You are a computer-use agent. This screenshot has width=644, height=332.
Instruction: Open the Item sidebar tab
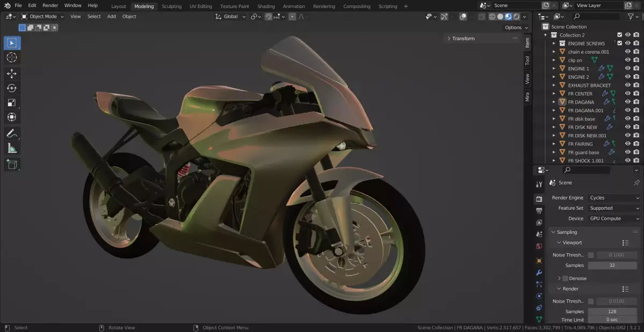[x=528, y=42]
